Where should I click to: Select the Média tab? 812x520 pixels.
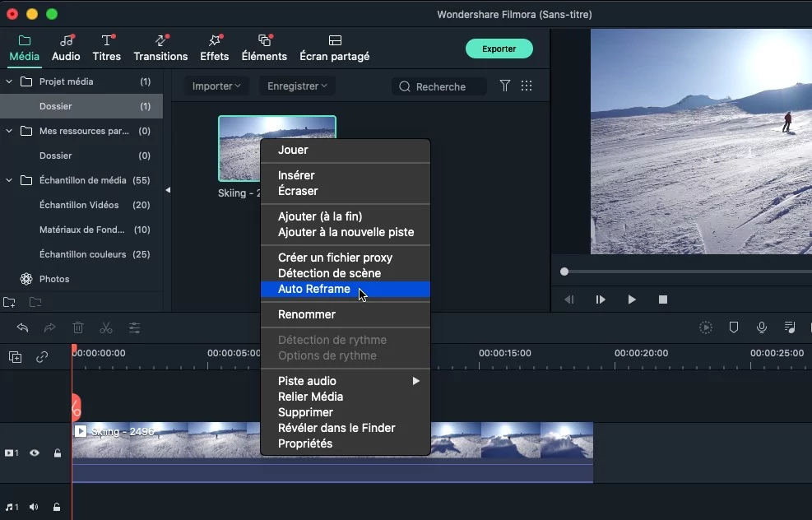(25, 49)
